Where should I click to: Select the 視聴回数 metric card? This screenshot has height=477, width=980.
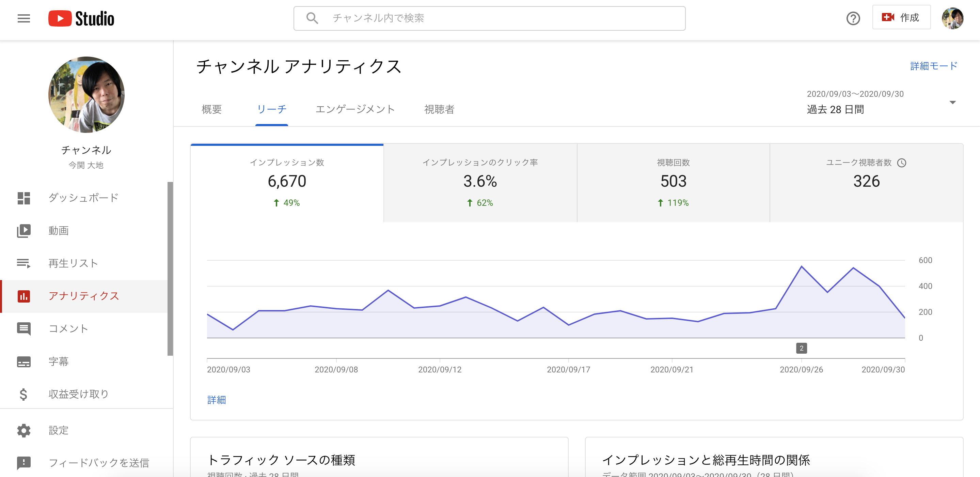tap(674, 183)
